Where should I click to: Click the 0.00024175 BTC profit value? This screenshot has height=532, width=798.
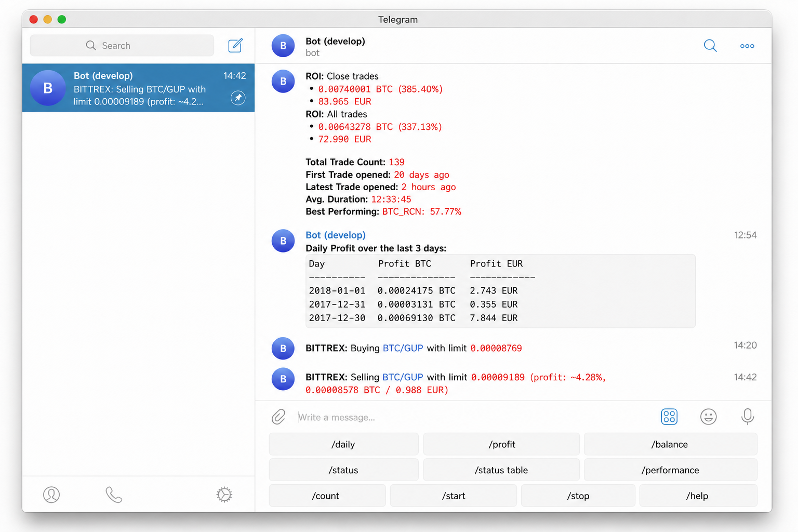tap(417, 290)
